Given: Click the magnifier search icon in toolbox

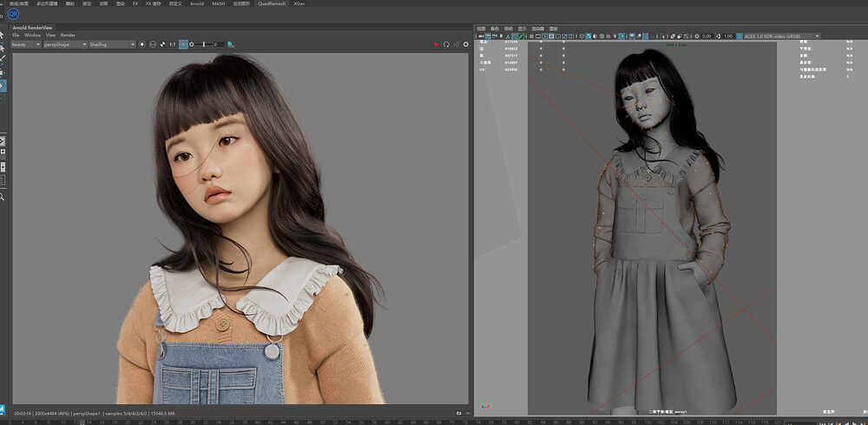Looking at the screenshot, I should tap(3, 196).
